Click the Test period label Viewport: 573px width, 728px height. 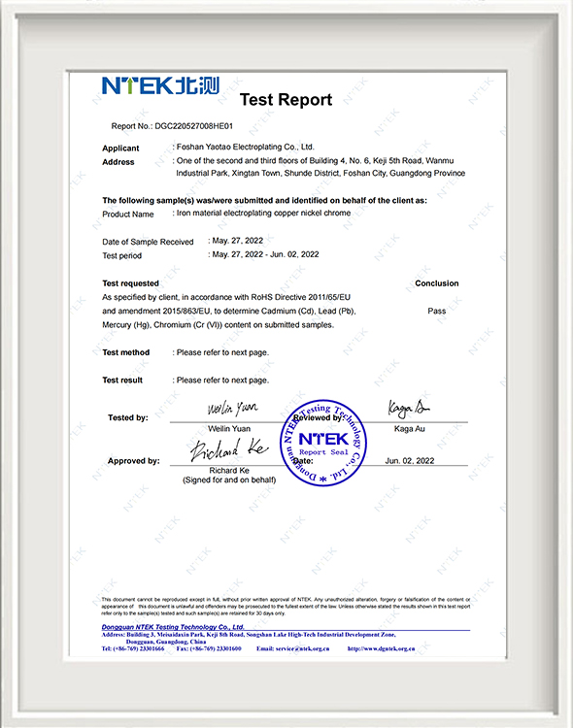tap(121, 256)
